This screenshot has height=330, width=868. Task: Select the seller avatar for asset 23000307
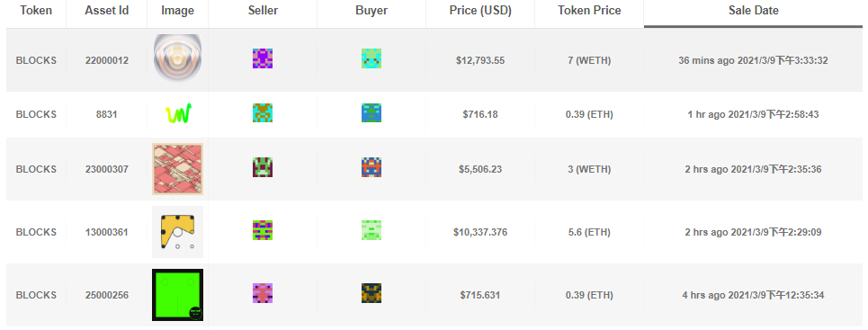(263, 167)
